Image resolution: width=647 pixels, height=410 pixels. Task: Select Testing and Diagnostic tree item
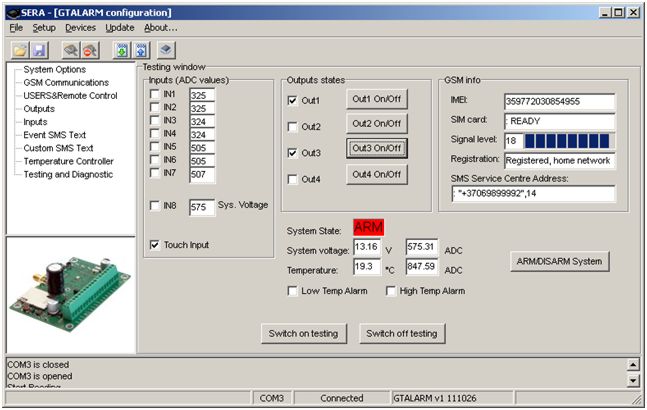click(68, 174)
